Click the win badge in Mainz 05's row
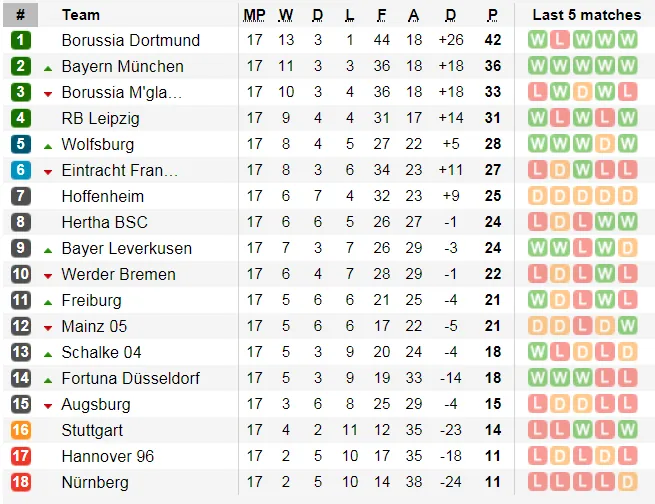 tap(628, 326)
